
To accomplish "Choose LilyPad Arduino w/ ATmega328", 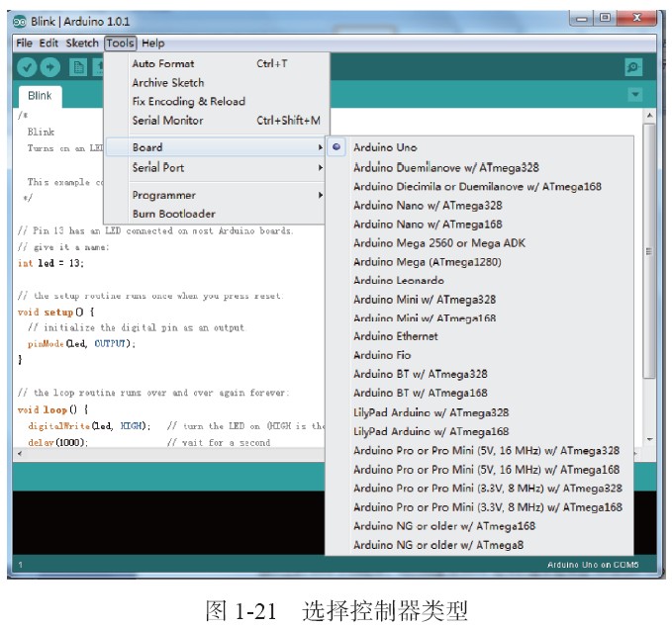I will tap(480, 412).
